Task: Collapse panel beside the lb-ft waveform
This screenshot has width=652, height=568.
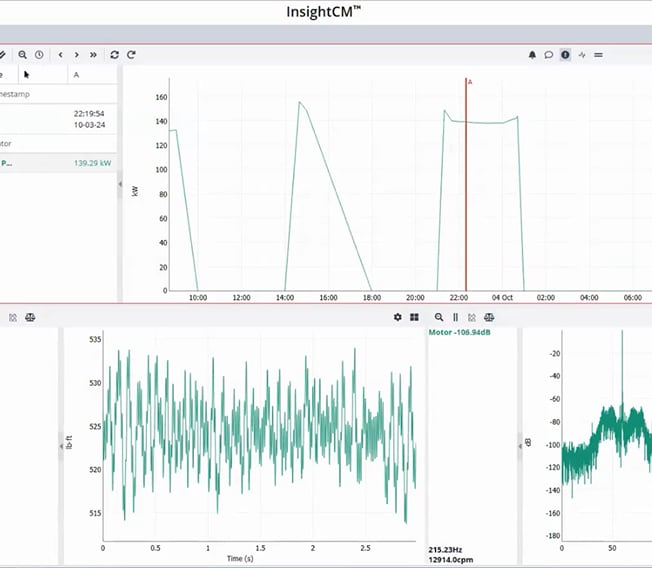Action: 60,450
